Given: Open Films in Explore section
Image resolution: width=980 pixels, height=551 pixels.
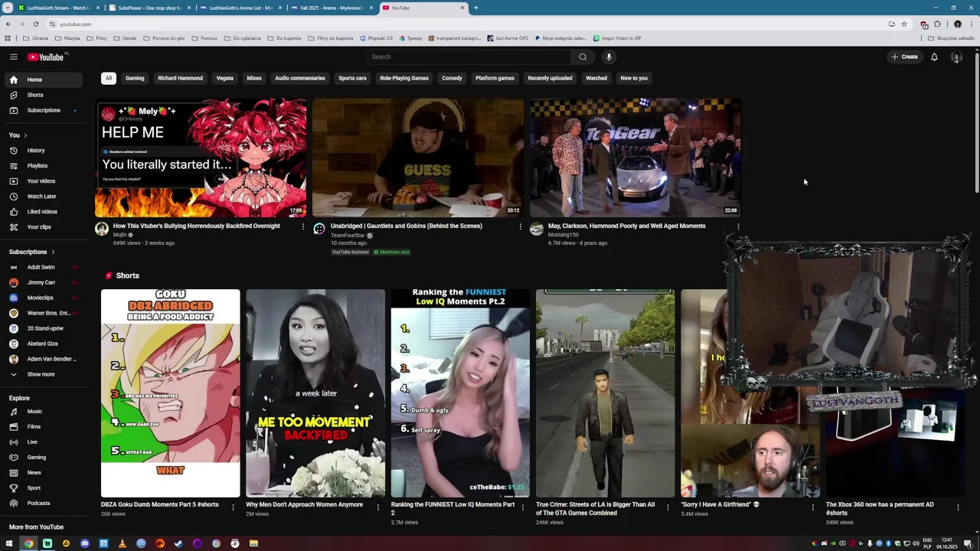Looking at the screenshot, I should coord(44,427).
